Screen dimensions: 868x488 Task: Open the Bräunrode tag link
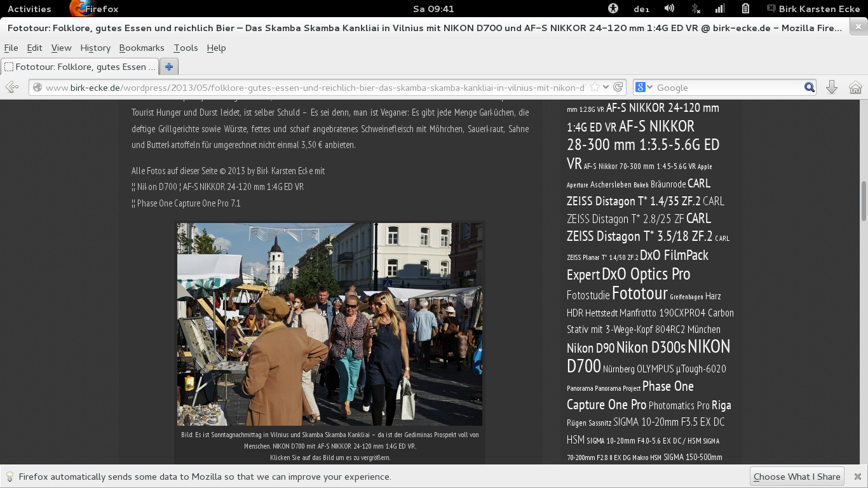click(668, 184)
